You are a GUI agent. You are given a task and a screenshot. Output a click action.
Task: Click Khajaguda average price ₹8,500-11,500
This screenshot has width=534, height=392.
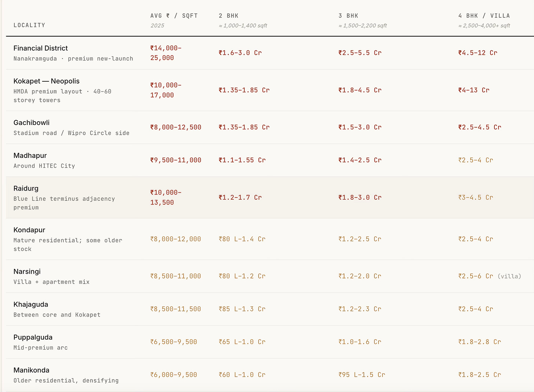[x=176, y=309]
